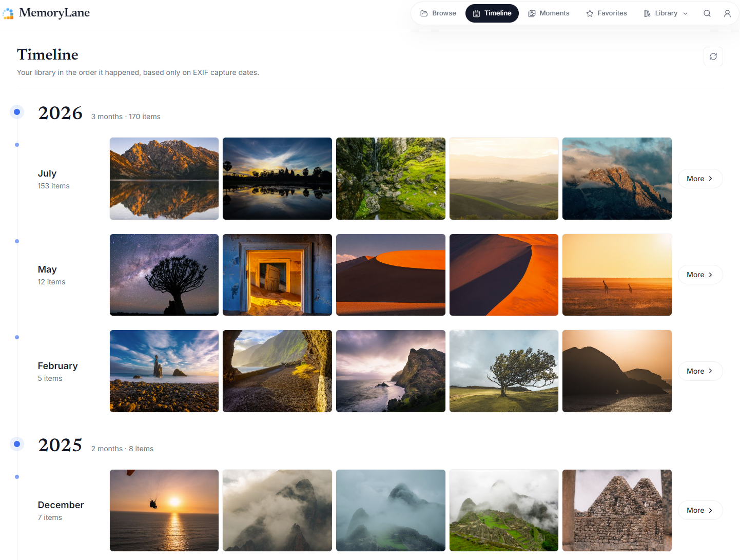The width and height of the screenshot is (740, 560).
Task: Show more December photos
Action: point(700,510)
